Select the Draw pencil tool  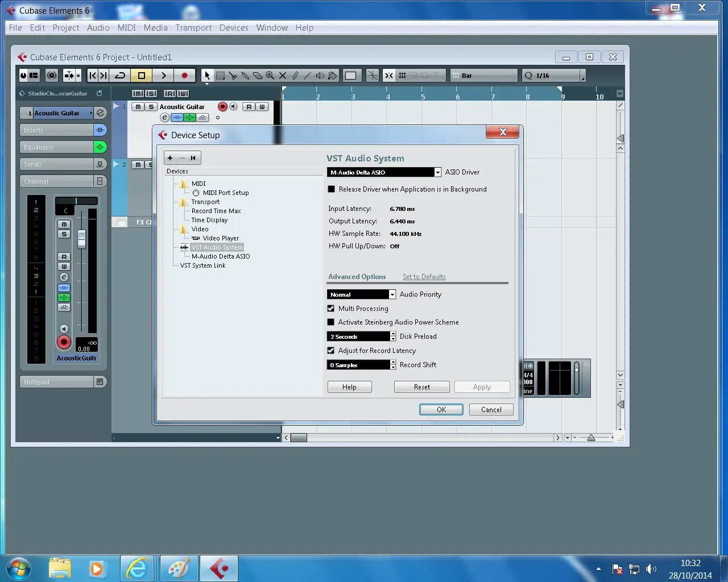pyautogui.click(x=295, y=75)
